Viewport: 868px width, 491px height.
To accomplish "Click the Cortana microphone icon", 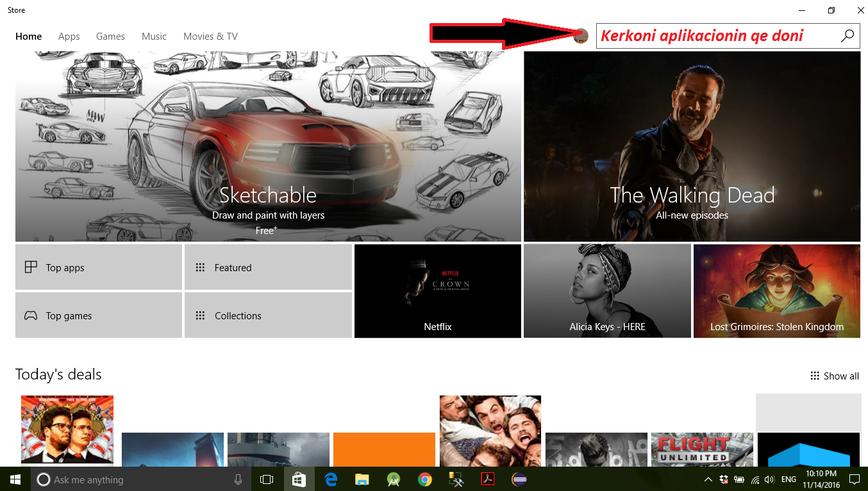I will (x=238, y=479).
